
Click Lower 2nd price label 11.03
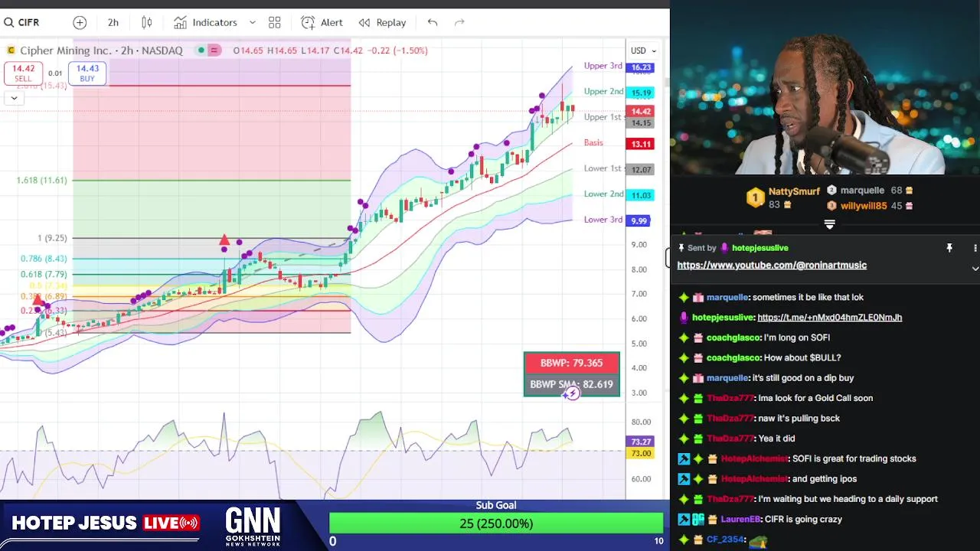click(x=639, y=195)
